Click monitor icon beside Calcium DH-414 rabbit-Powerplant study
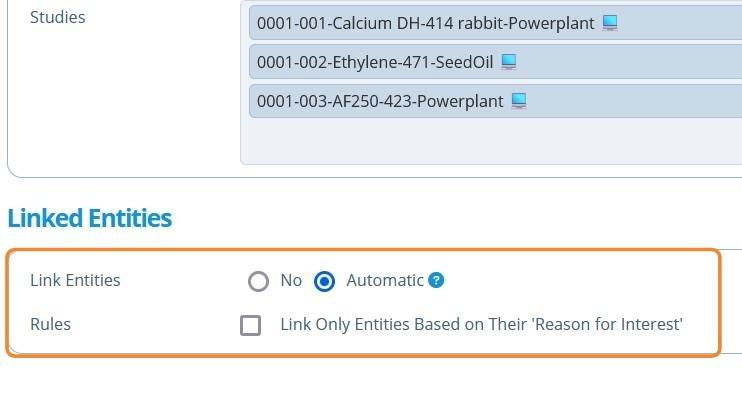 pyautogui.click(x=610, y=23)
